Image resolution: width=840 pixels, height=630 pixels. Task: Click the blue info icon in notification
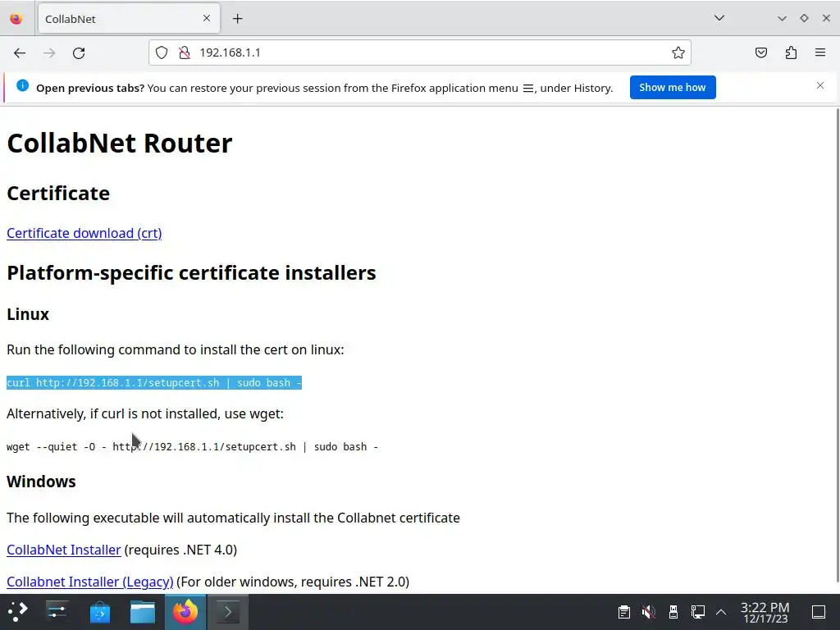click(x=22, y=85)
